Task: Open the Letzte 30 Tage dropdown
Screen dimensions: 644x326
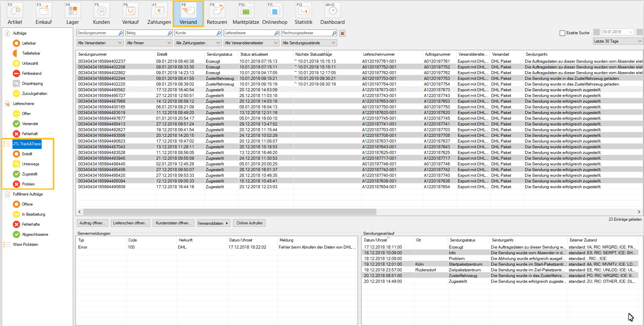Action: [x=618, y=41]
